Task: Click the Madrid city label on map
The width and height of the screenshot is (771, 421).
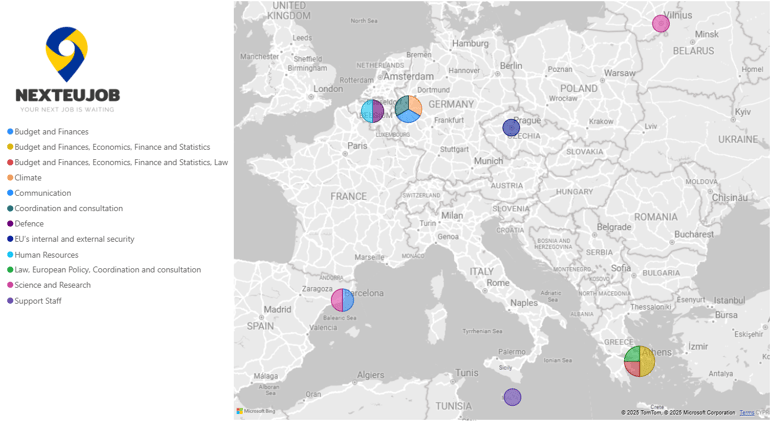Action: [x=277, y=309]
